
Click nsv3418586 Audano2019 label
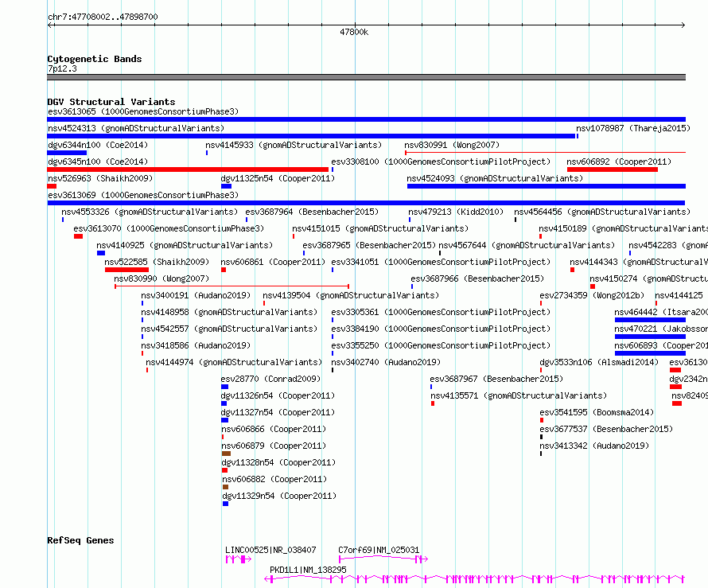[196, 345]
